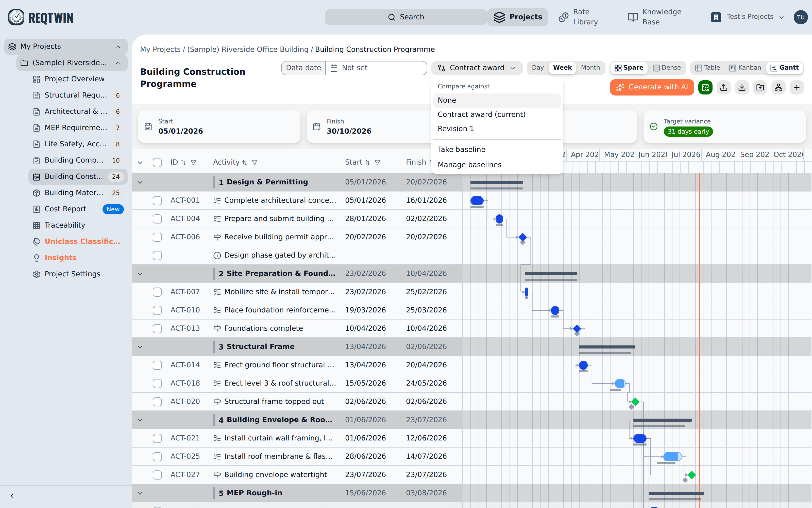Switch timescale to Month
812x508 pixels.
(x=590, y=68)
